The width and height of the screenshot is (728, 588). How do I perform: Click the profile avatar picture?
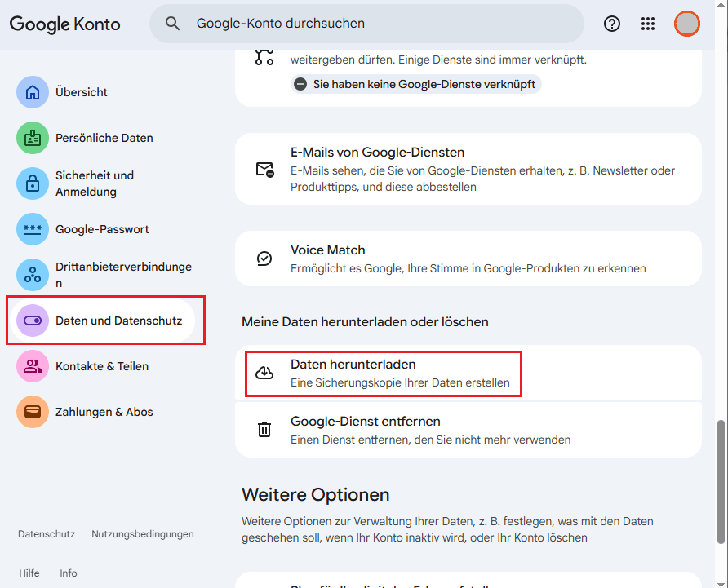[686, 24]
